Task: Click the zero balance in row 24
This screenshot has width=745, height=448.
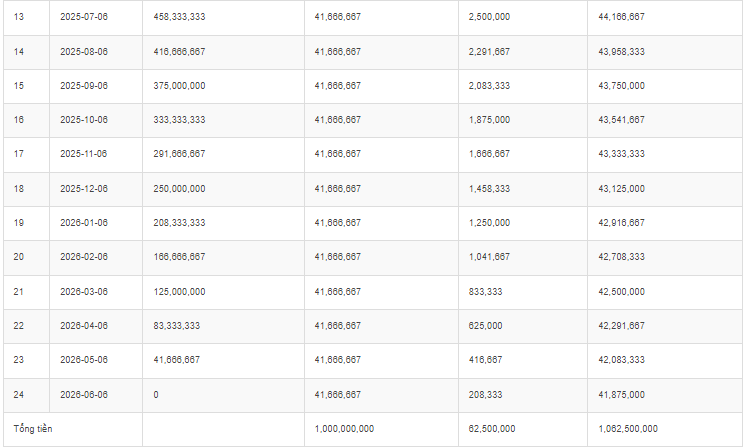Action: 156,394
